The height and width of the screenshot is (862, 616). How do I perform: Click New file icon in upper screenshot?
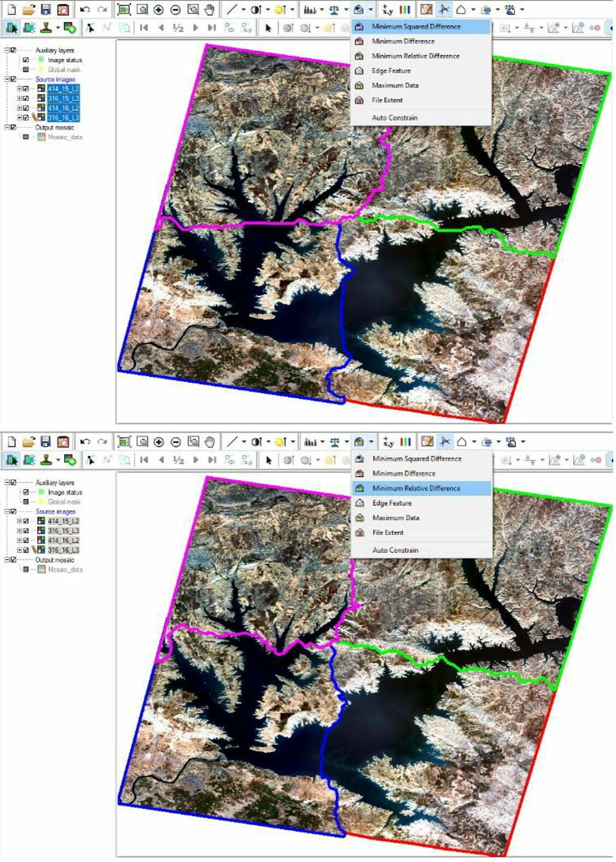coord(11,9)
